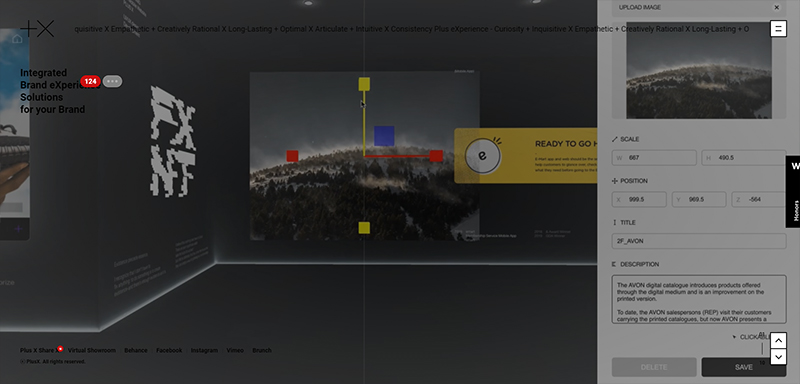
Task: Click the Delete button
Action: tap(654, 367)
